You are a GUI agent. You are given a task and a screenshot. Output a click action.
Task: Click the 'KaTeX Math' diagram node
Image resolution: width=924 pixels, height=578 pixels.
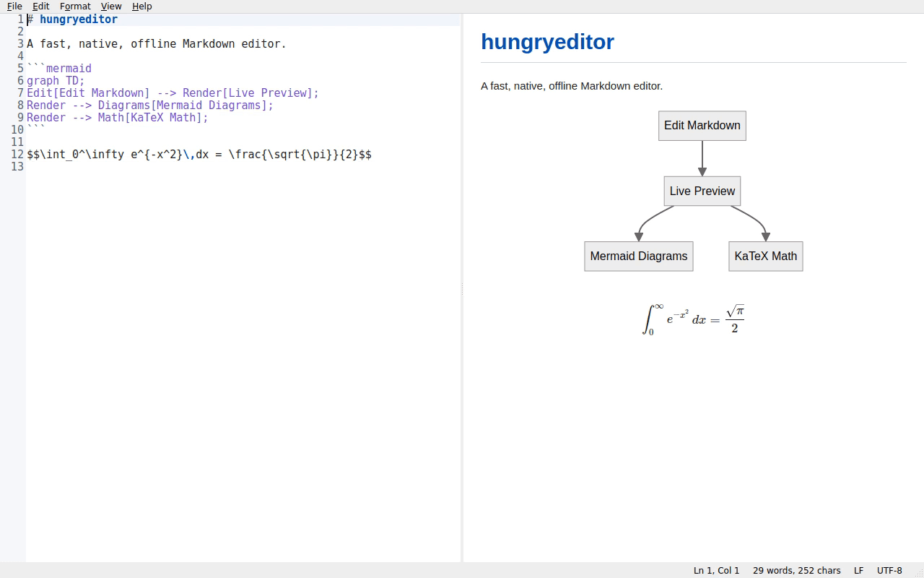click(766, 256)
